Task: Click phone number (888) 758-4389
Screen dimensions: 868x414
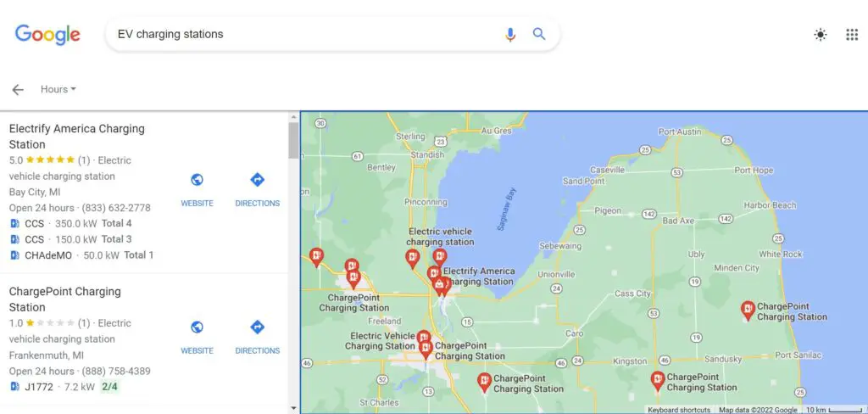Action: click(x=116, y=371)
